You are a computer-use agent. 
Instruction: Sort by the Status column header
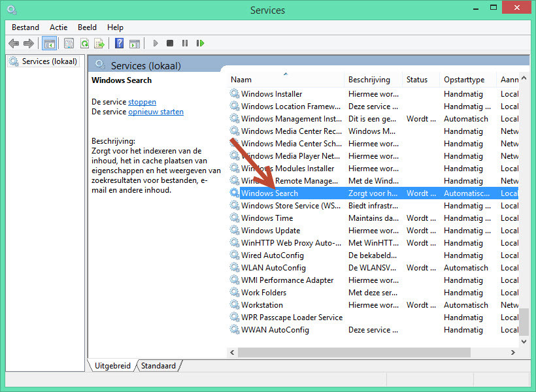coord(421,80)
